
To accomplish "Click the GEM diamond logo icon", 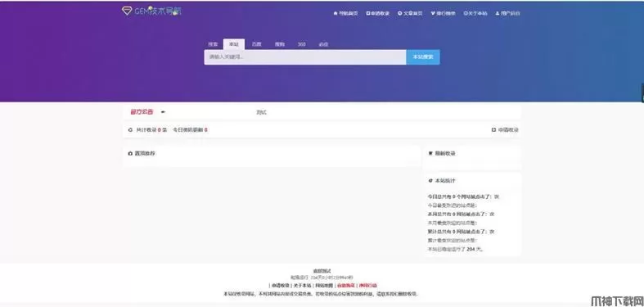I will pos(127,11).
